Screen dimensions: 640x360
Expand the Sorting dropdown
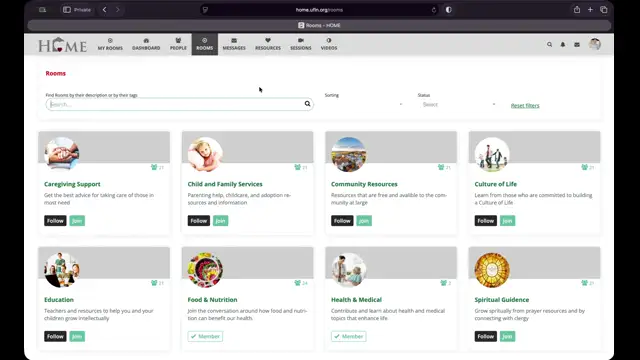click(x=364, y=104)
